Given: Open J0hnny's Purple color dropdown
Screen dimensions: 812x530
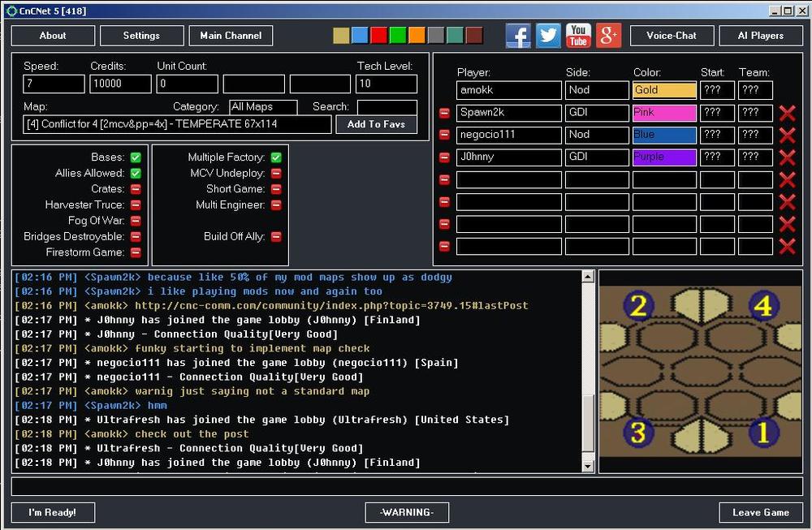Looking at the screenshot, I should (664, 157).
